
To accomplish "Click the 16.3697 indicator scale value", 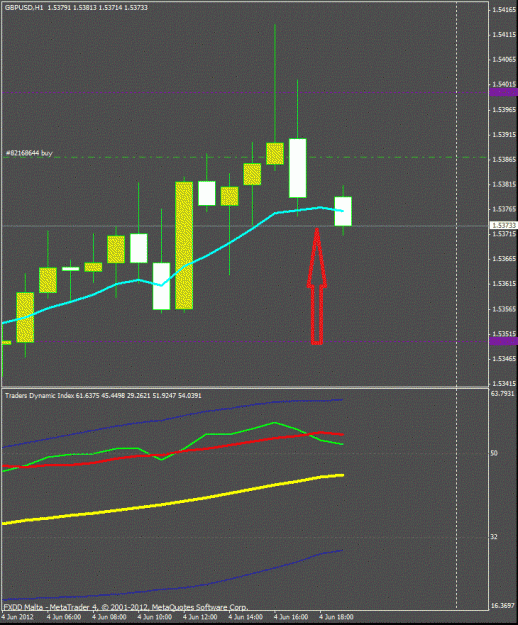I will (x=502, y=605).
